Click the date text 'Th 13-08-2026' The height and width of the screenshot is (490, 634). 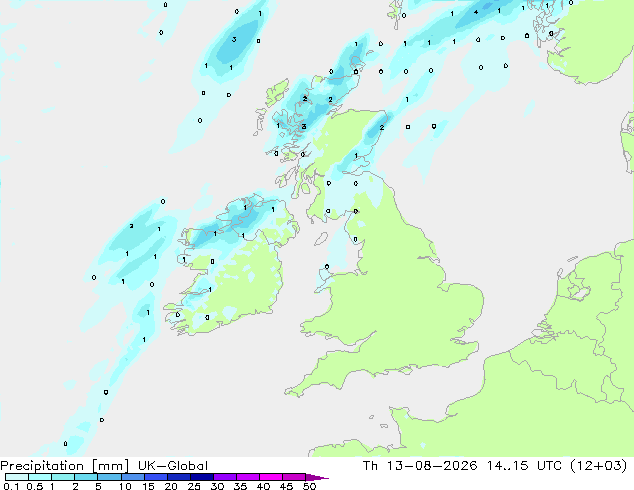(x=420, y=466)
